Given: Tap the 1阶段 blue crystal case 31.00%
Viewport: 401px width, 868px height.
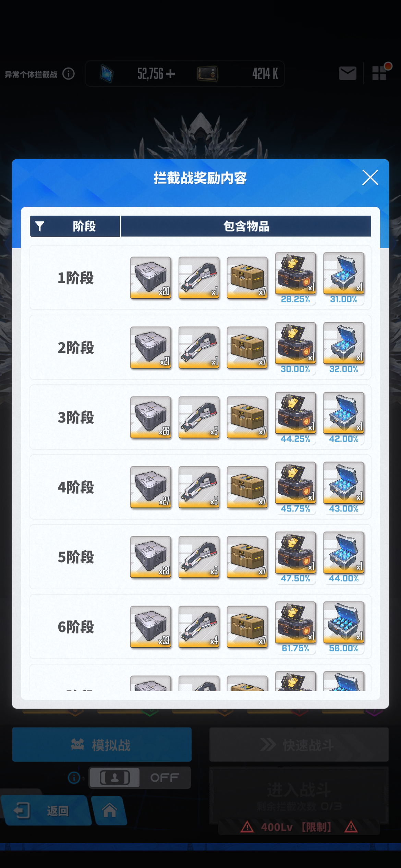Looking at the screenshot, I should pyautogui.click(x=344, y=278).
